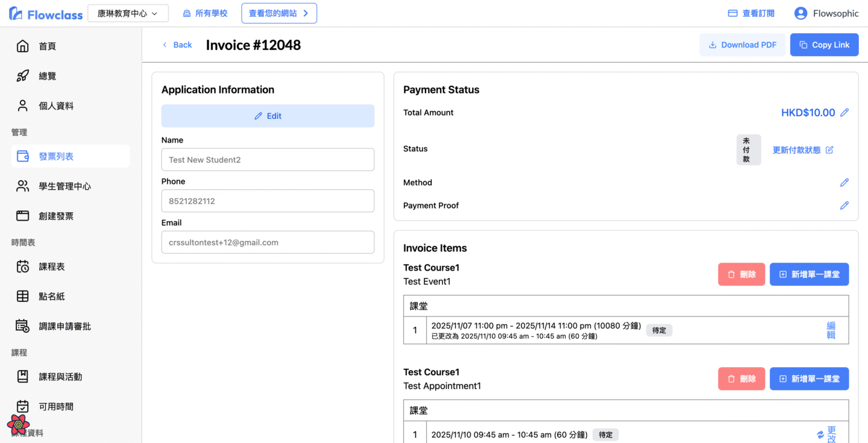
Task: Open 查看您的網站 with the chevron arrow
Action: tap(279, 13)
